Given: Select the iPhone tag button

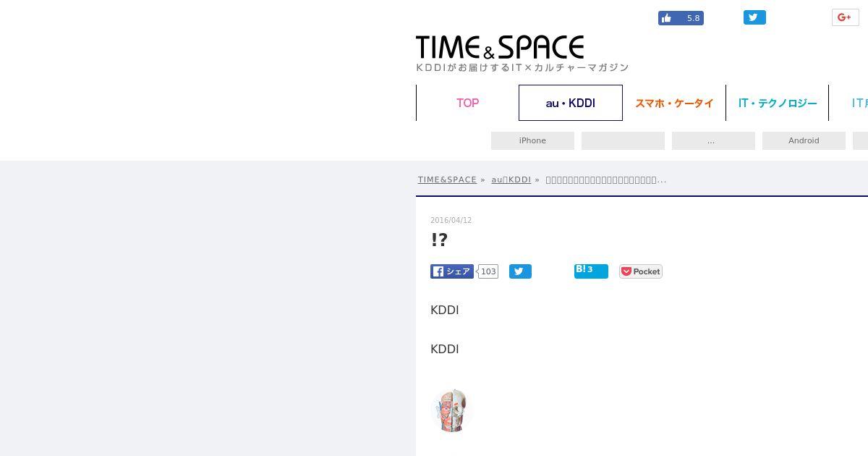Looking at the screenshot, I should (x=532, y=140).
